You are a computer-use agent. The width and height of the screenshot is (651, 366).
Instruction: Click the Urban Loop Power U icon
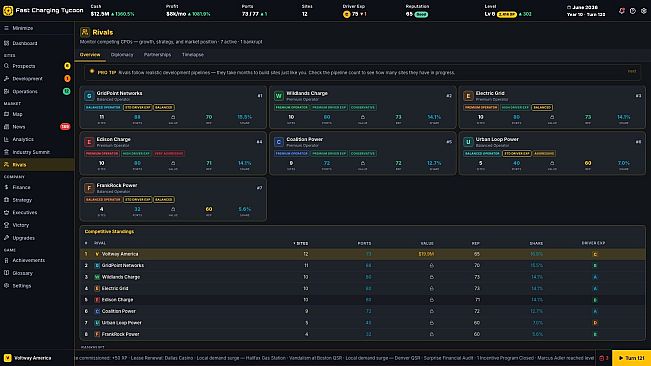coord(468,142)
